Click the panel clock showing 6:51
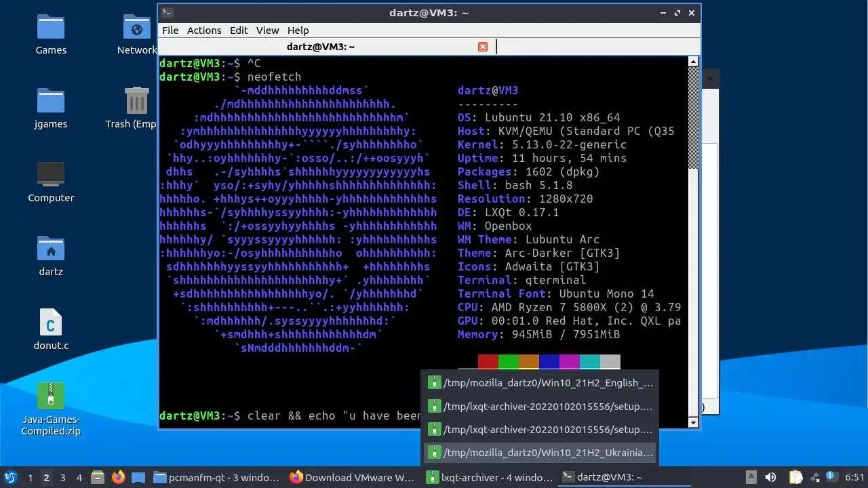 tap(854, 478)
